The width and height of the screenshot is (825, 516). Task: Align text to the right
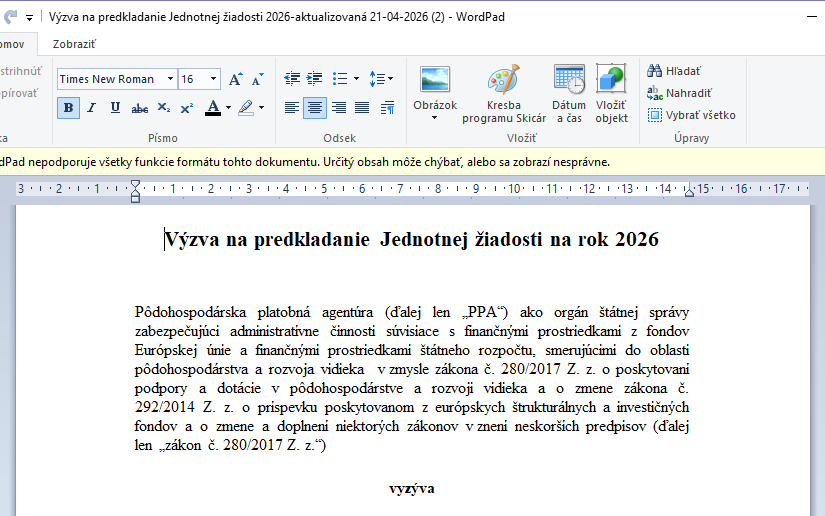coord(339,108)
